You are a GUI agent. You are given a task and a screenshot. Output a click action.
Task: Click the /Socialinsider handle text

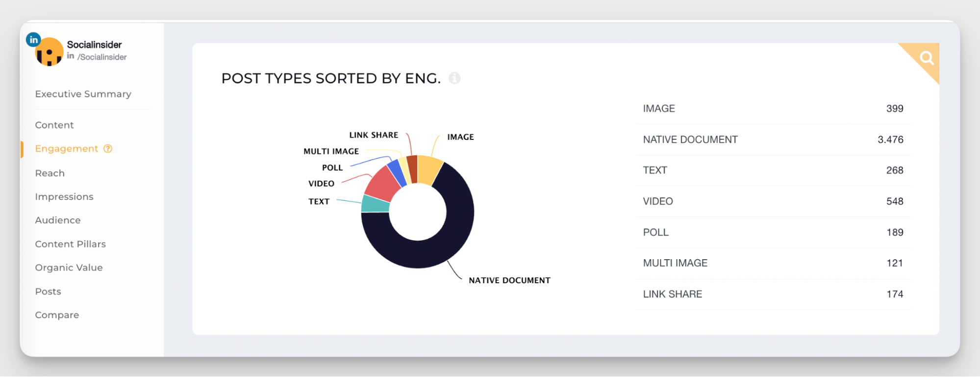point(101,56)
